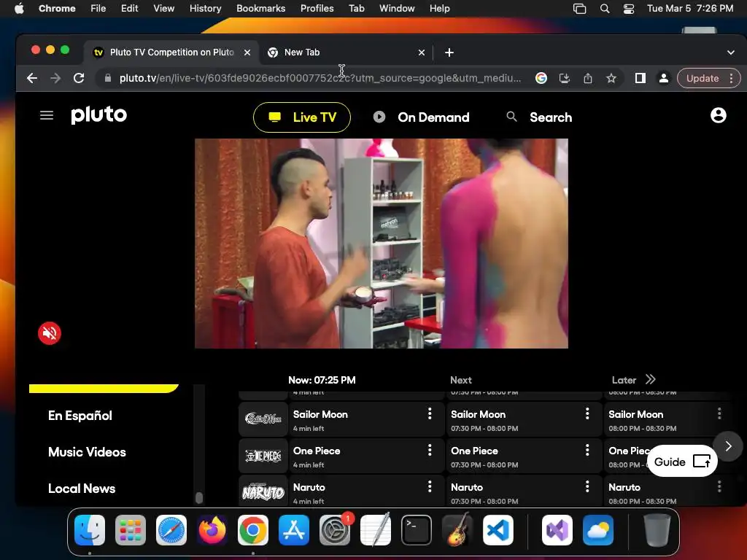Go forward in Chrome
747x560 pixels.
pos(55,78)
